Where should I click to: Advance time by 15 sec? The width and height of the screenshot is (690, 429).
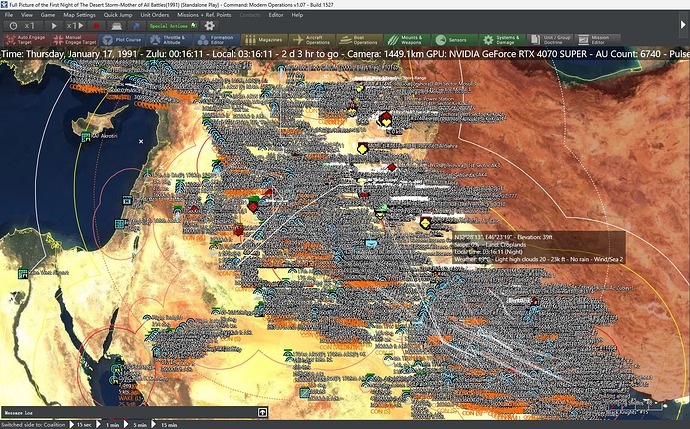82,425
